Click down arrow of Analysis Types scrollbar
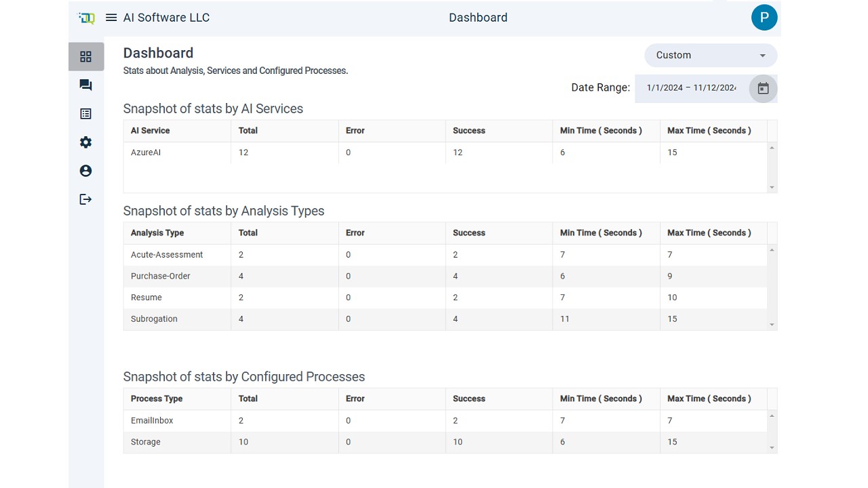The height and width of the screenshot is (488, 868). (x=772, y=325)
